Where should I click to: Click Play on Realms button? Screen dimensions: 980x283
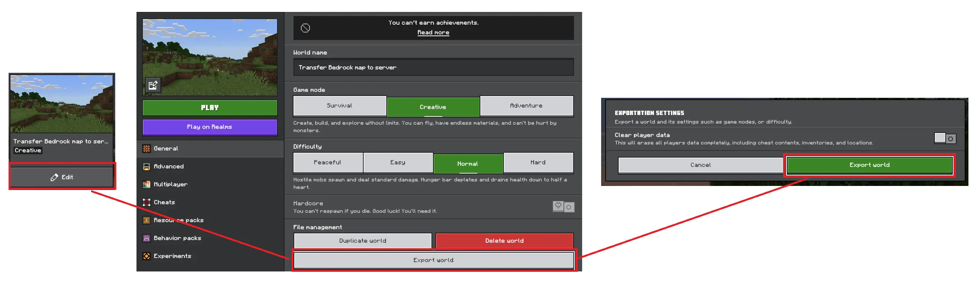click(210, 127)
